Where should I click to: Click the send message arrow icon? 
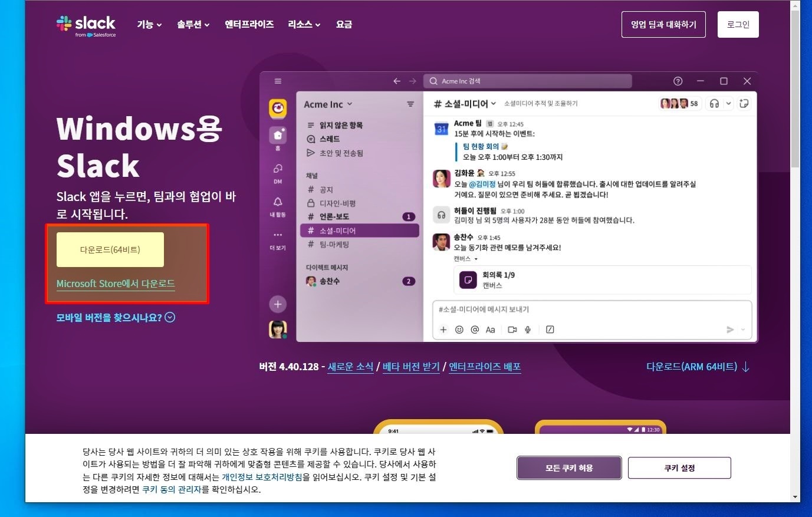pos(730,330)
